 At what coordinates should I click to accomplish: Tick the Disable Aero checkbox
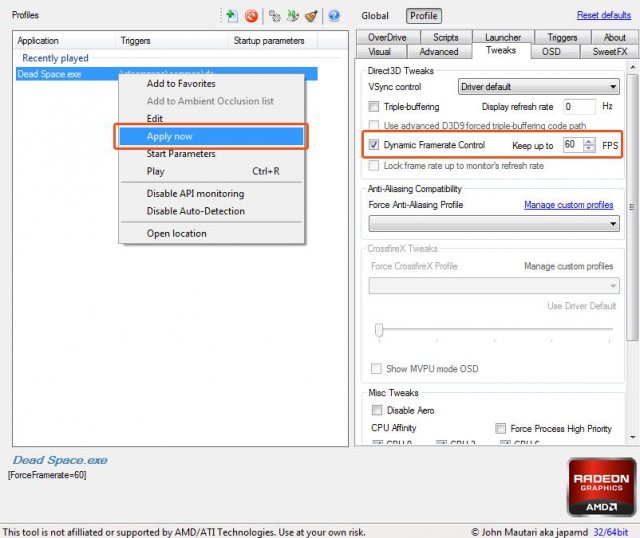(377, 410)
